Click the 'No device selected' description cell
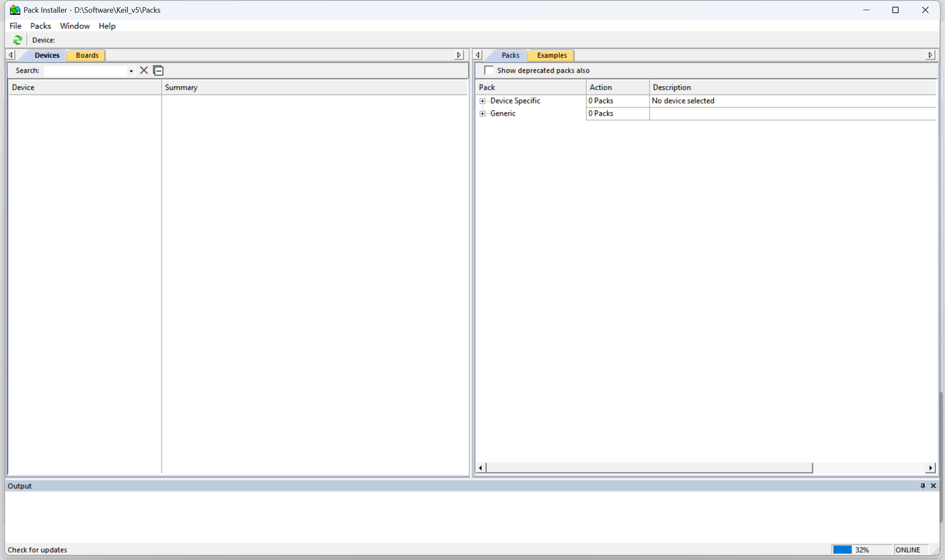 click(793, 101)
